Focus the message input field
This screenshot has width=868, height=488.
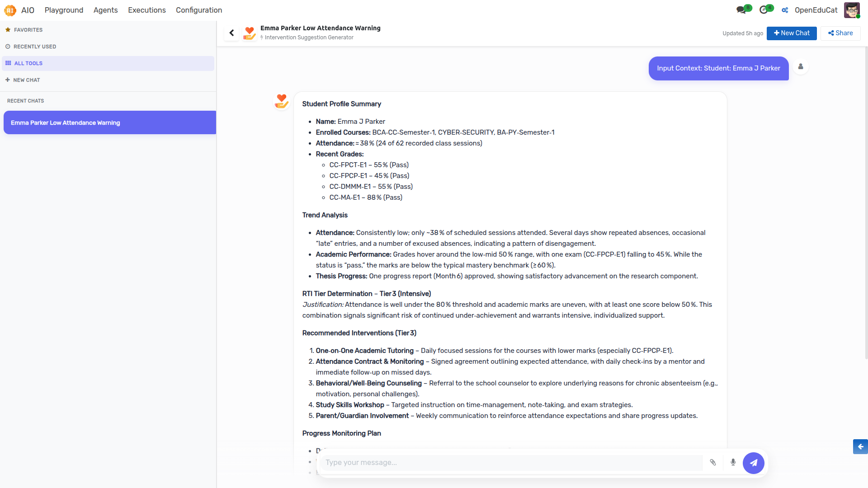pos(512,462)
